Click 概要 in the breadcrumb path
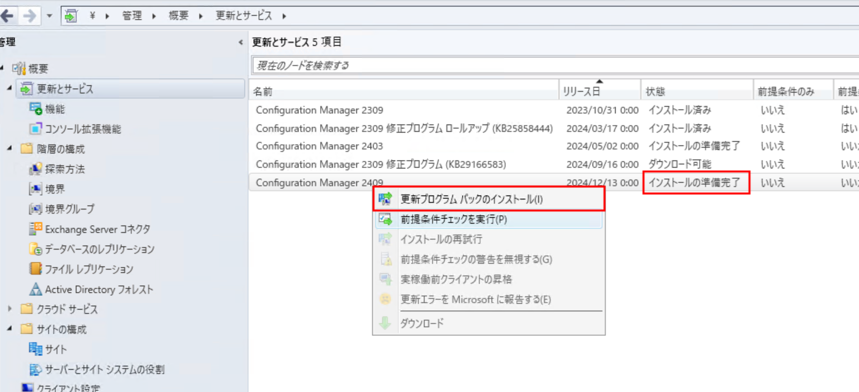Image resolution: width=859 pixels, height=392 pixels. pos(179,16)
